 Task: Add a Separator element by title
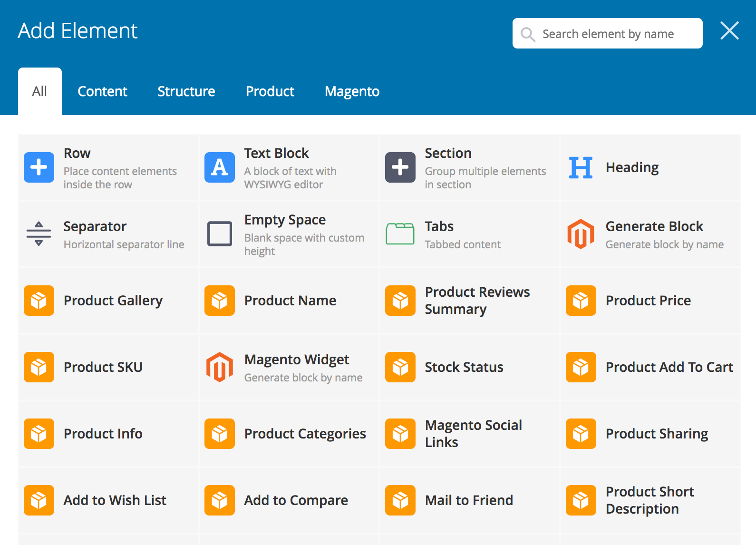95,226
